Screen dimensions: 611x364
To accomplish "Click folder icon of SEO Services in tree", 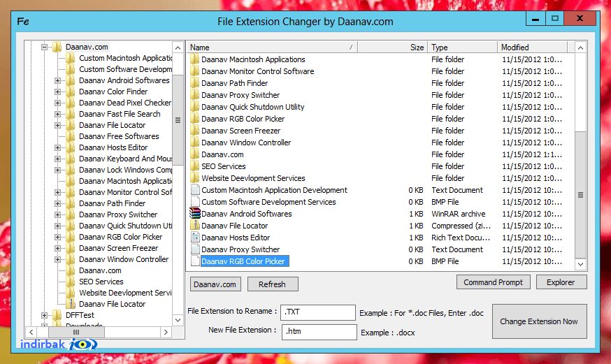I will [x=71, y=282].
